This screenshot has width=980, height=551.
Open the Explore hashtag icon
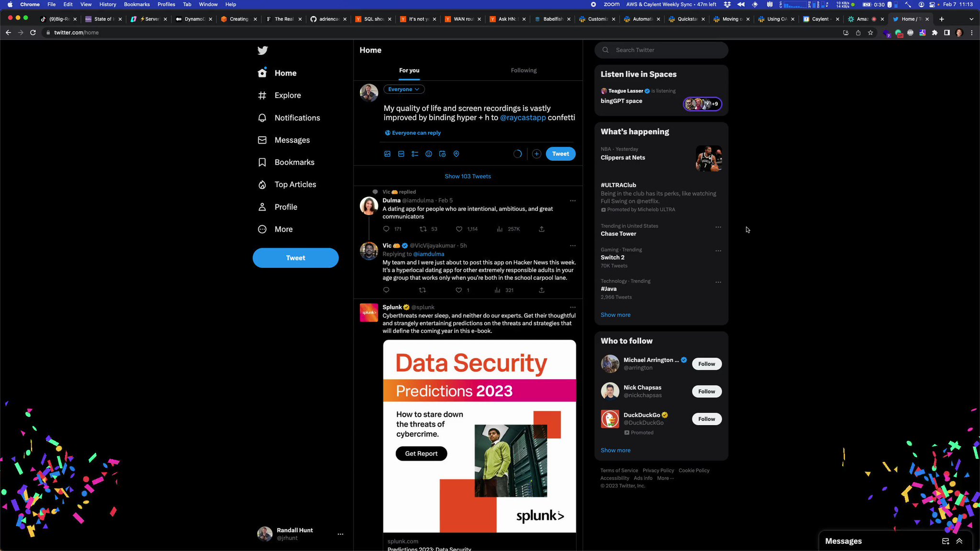[x=262, y=95]
